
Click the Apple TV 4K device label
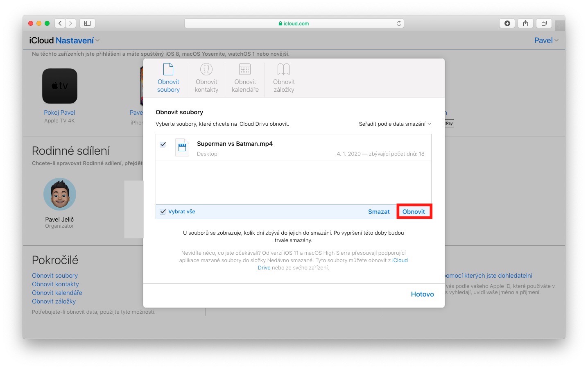(x=59, y=121)
